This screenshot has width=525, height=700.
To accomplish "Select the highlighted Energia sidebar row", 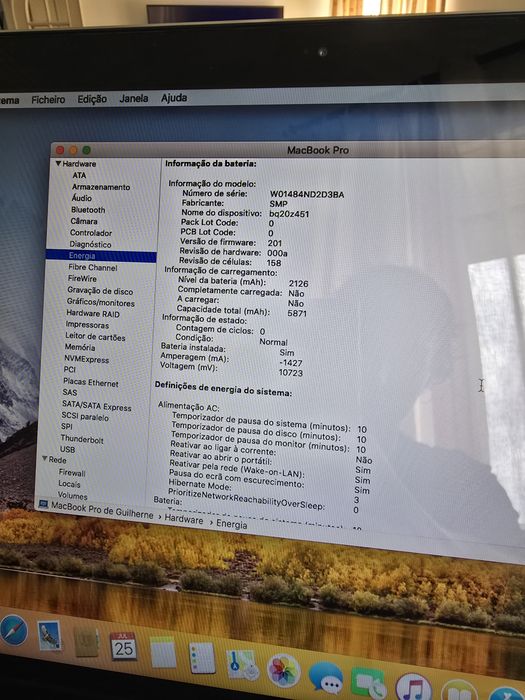I will coord(101,256).
